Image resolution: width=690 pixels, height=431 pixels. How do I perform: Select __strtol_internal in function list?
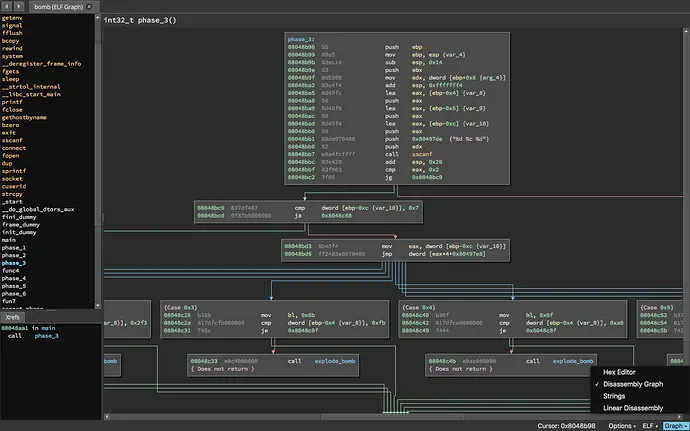(x=31, y=87)
